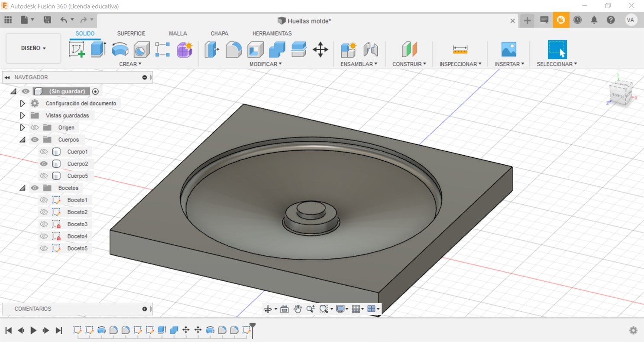Switch to the HERRAMIENTAS tab

pos(272,33)
